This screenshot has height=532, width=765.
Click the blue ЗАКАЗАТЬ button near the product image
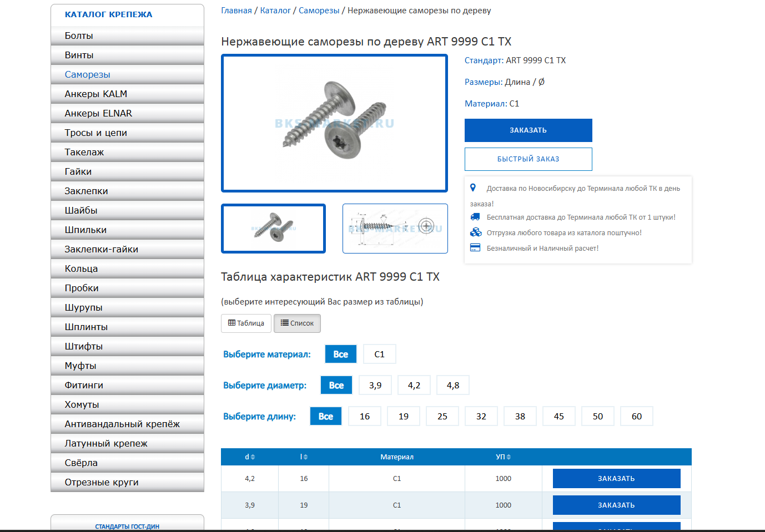tap(529, 130)
